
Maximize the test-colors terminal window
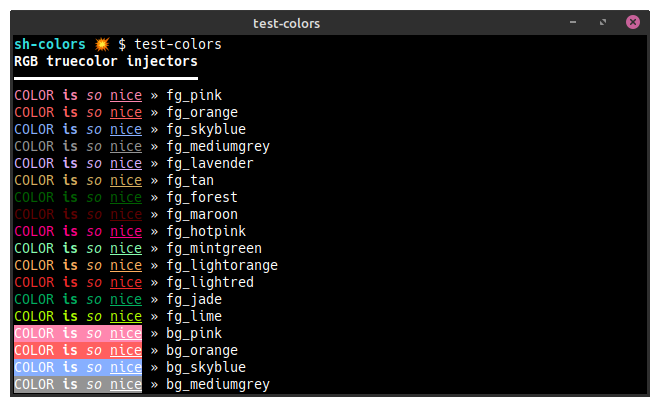[x=603, y=22]
